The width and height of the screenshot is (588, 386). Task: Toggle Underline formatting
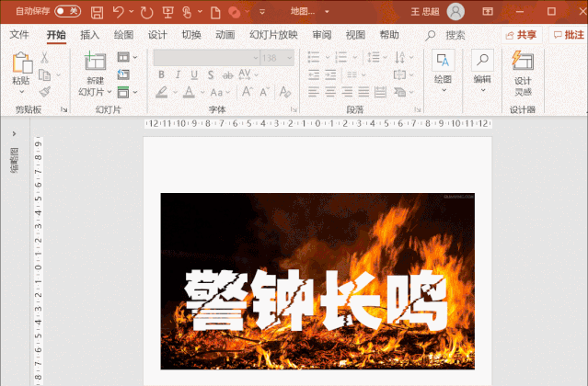point(194,74)
